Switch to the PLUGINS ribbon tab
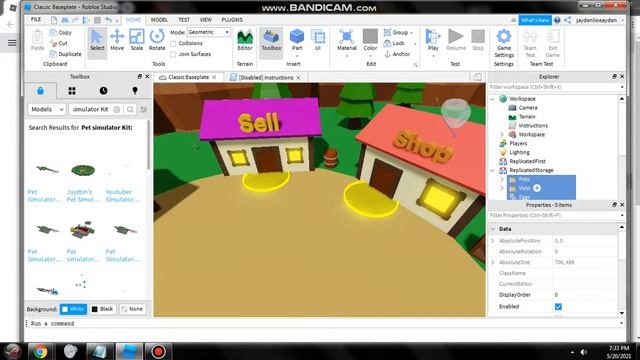 click(x=232, y=20)
